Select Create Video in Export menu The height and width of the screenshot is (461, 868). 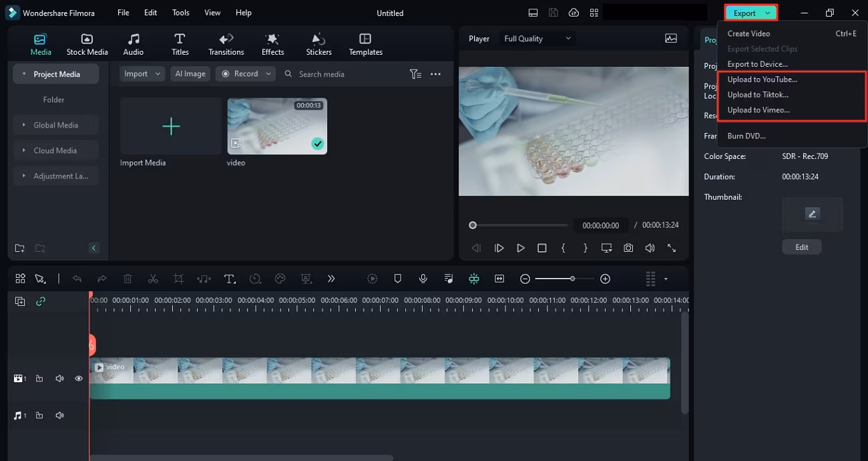[748, 33]
